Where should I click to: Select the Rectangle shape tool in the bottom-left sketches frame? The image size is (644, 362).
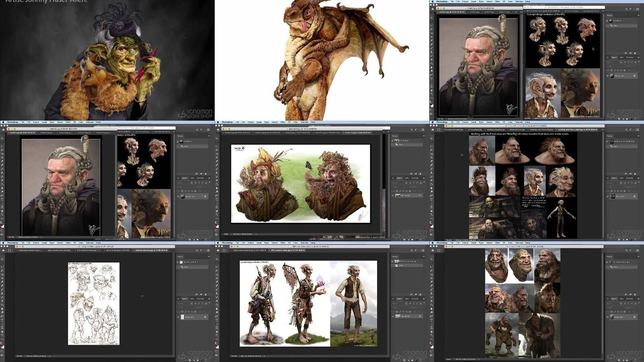pos(2,327)
